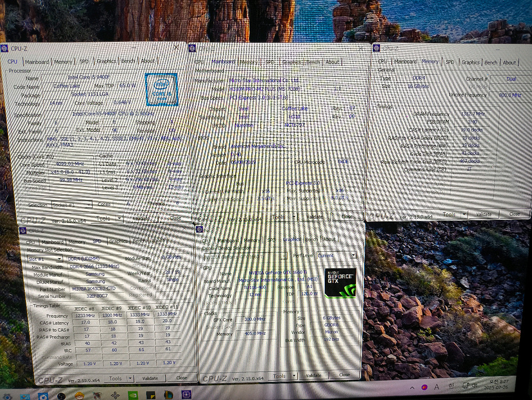
Task: Click CPU-Z title icon in Graphics window
Action: click(x=199, y=229)
